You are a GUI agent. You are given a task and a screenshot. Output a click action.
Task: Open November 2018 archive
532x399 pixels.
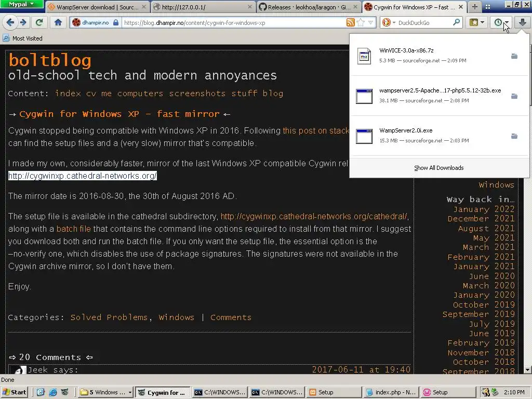click(x=481, y=353)
